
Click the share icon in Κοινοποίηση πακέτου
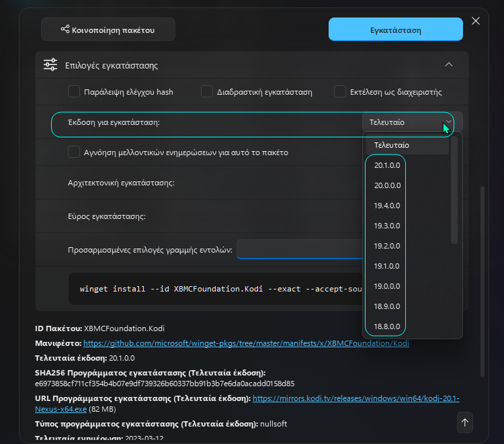[65, 30]
